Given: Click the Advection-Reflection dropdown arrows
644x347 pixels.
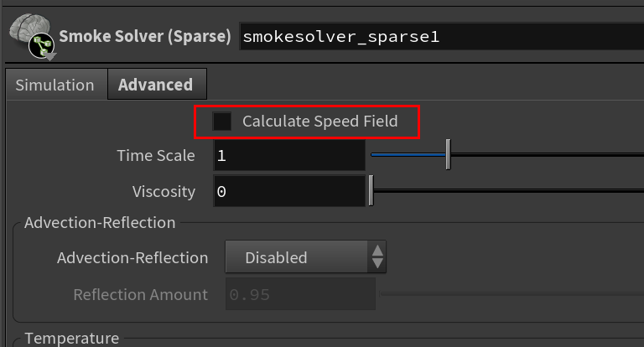Looking at the screenshot, I should coord(377,257).
